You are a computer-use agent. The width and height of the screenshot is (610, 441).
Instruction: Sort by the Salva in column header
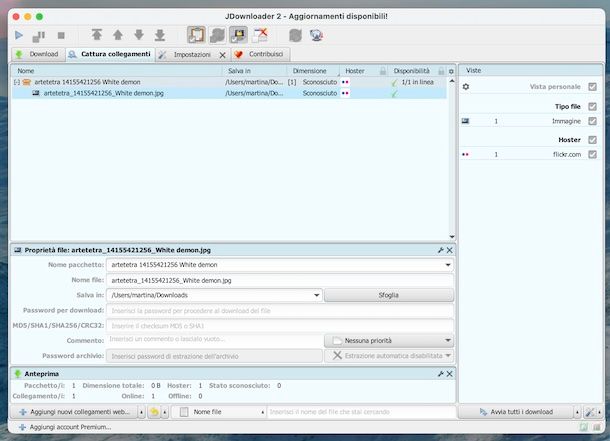255,71
